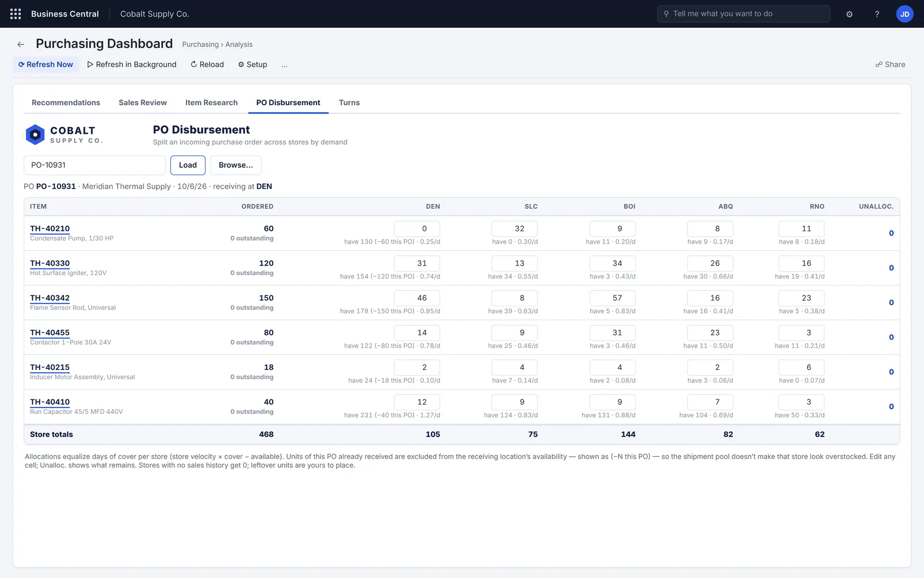Viewport: 924px width, 578px height.
Task: Focus the Tell me search box
Action: [743, 14]
